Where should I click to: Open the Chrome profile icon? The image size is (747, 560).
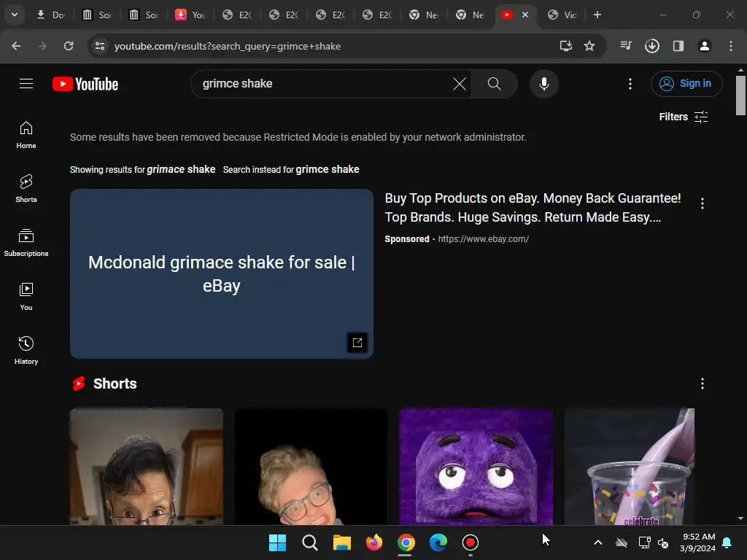(x=704, y=46)
